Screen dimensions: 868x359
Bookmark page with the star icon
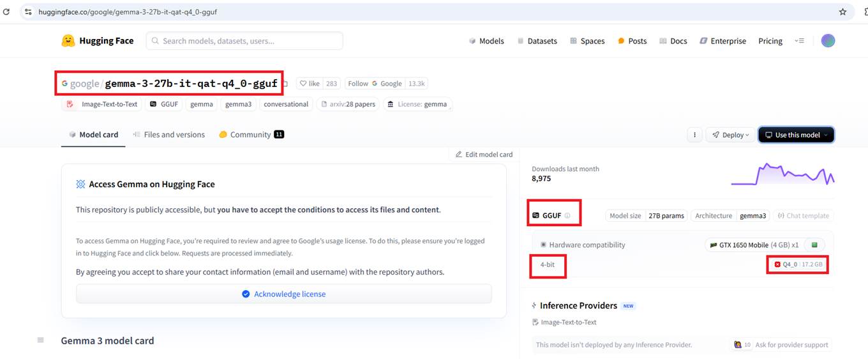pyautogui.click(x=842, y=11)
